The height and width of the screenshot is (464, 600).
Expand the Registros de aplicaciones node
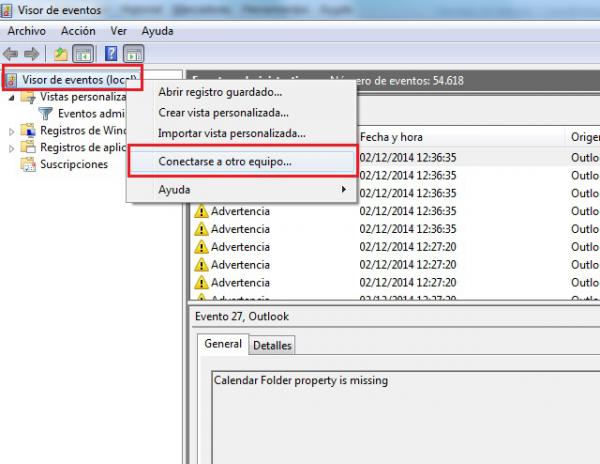[11, 149]
